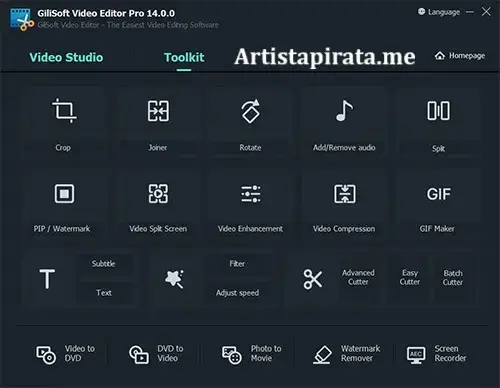Click the Watermark Remover label
Image resolution: width=500 pixels, height=388 pixels.
click(x=360, y=353)
